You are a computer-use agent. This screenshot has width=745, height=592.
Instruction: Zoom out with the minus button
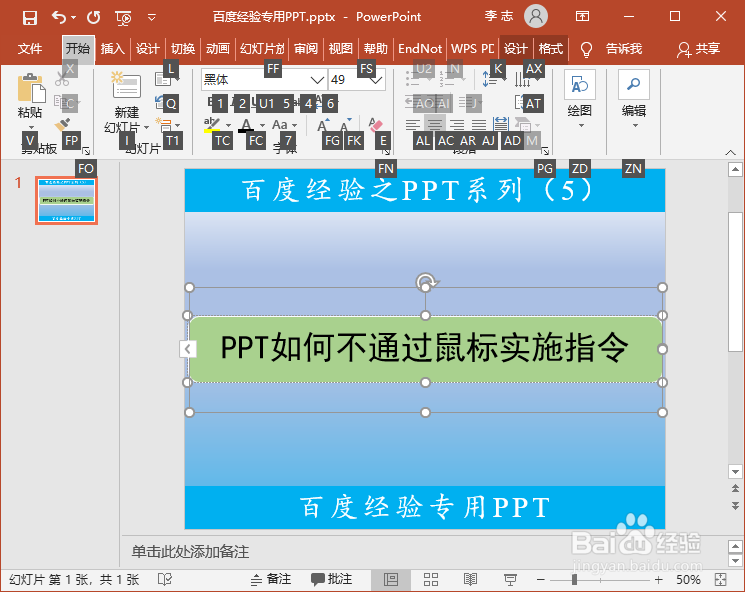(541, 580)
